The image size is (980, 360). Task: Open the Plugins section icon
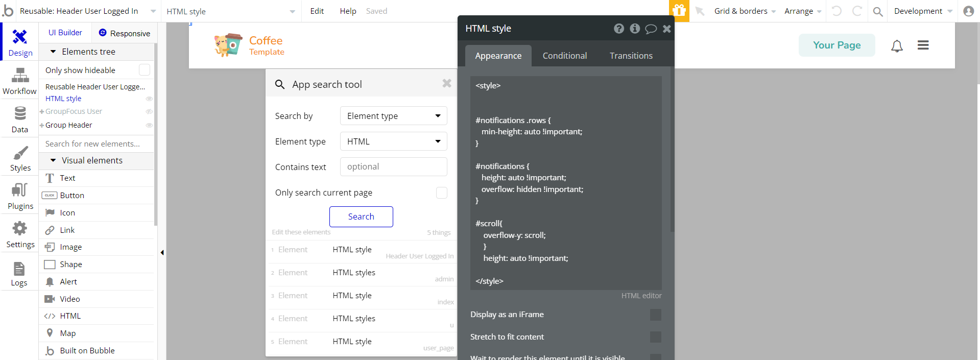[x=20, y=190]
